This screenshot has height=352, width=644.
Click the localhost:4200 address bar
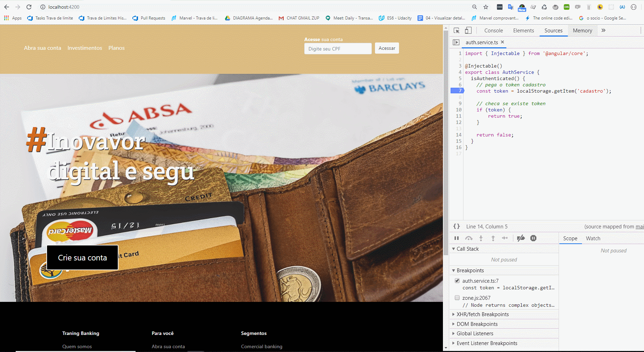pos(64,7)
